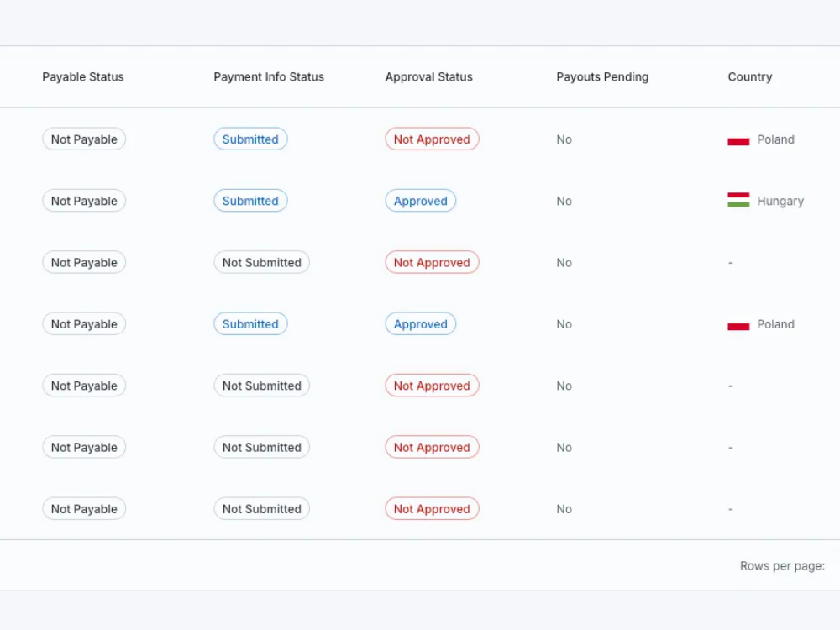The height and width of the screenshot is (630, 840).
Task: Click the Country column header
Action: [x=749, y=76]
